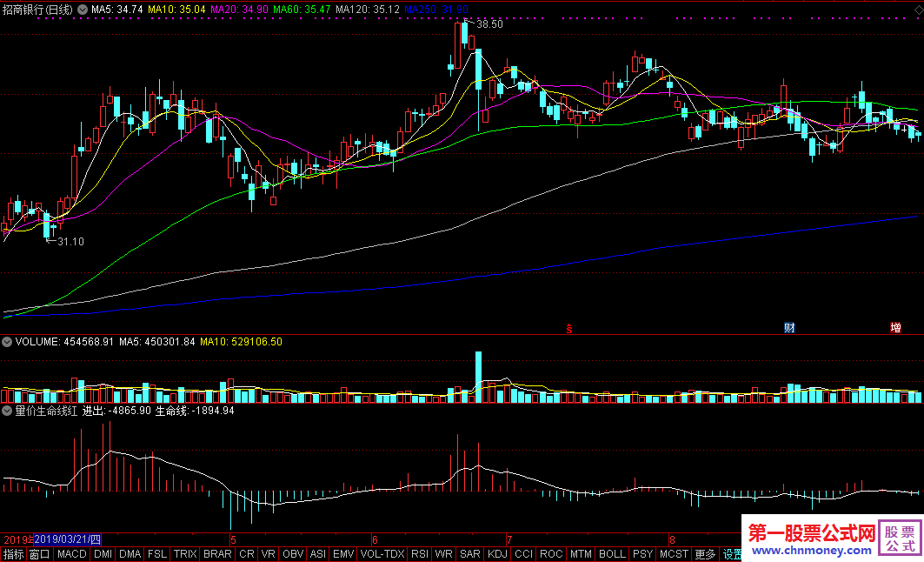Click the volume MA10: 529106.50 label

pos(241,342)
